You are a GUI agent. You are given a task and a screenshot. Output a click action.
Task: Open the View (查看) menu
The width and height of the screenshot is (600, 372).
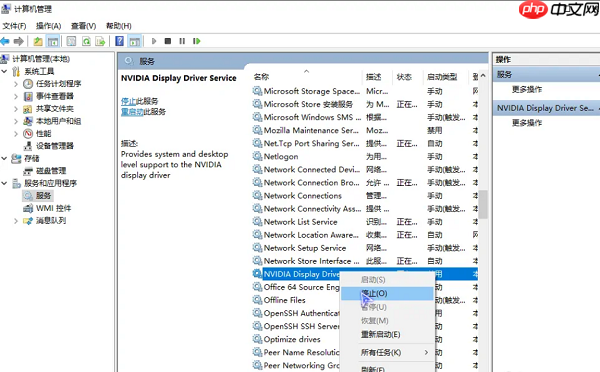pyautogui.click(x=83, y=26)
